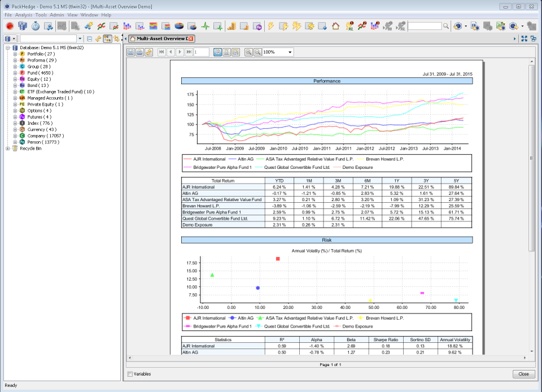Open the Tools menu
Screen dimensions: 542x392
click(41, 15)
